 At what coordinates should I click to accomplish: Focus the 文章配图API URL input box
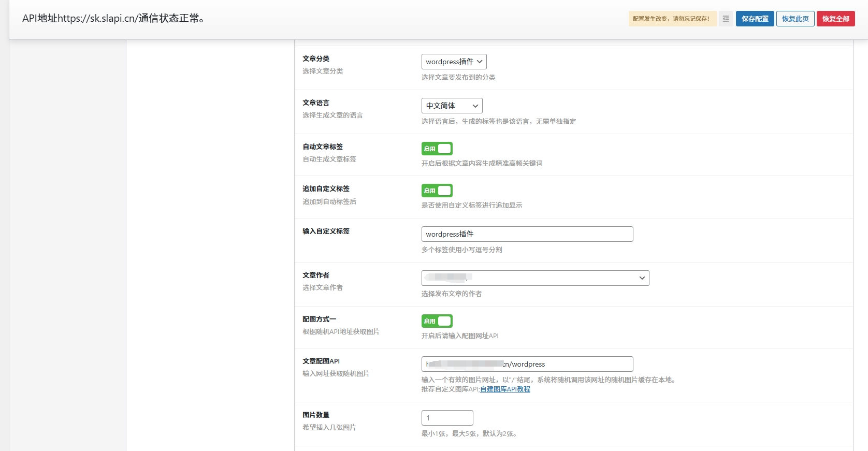tap(527, 364)
